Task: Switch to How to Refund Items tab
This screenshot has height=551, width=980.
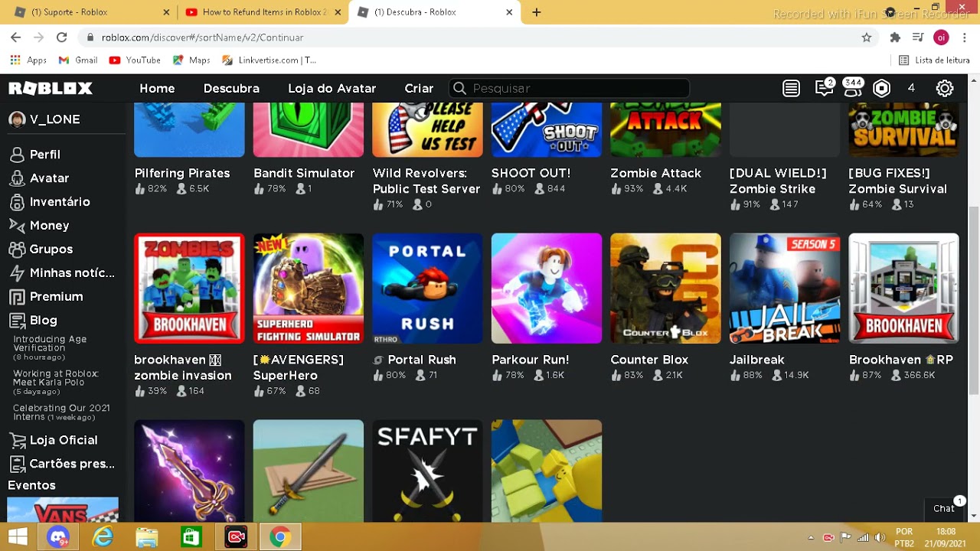Action: click(263, 12)
